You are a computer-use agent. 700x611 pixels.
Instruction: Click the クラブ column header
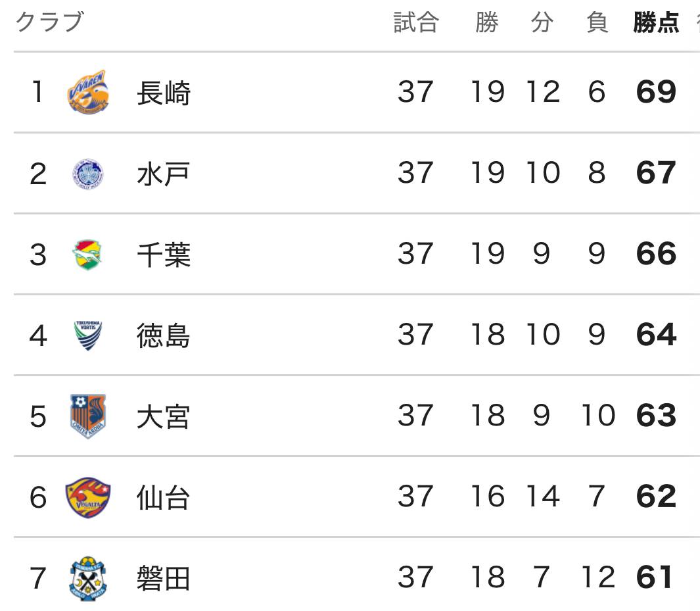49,23
